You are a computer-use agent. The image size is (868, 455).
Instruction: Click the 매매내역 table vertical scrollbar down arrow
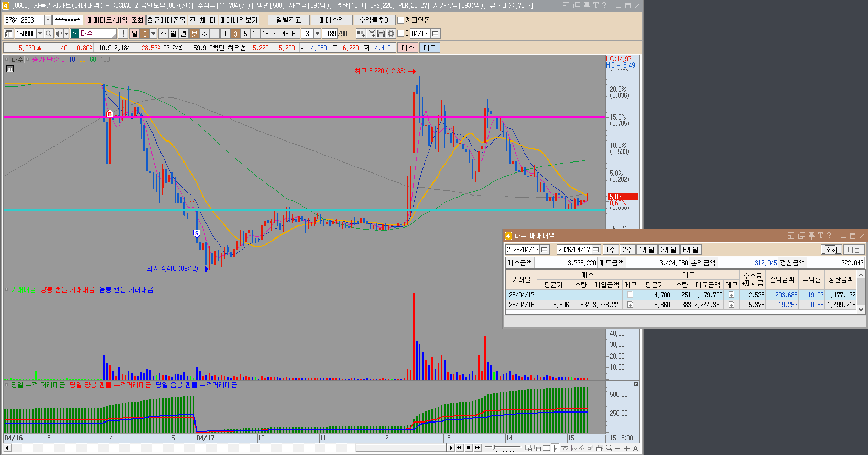[x=861, y=309]
